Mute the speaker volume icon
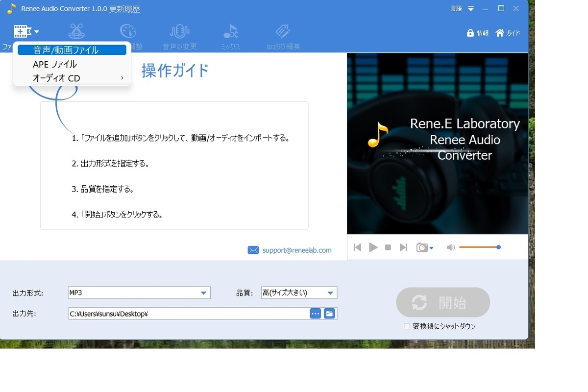The width and height of the screenshot is (588, 392). coord(451,247)
